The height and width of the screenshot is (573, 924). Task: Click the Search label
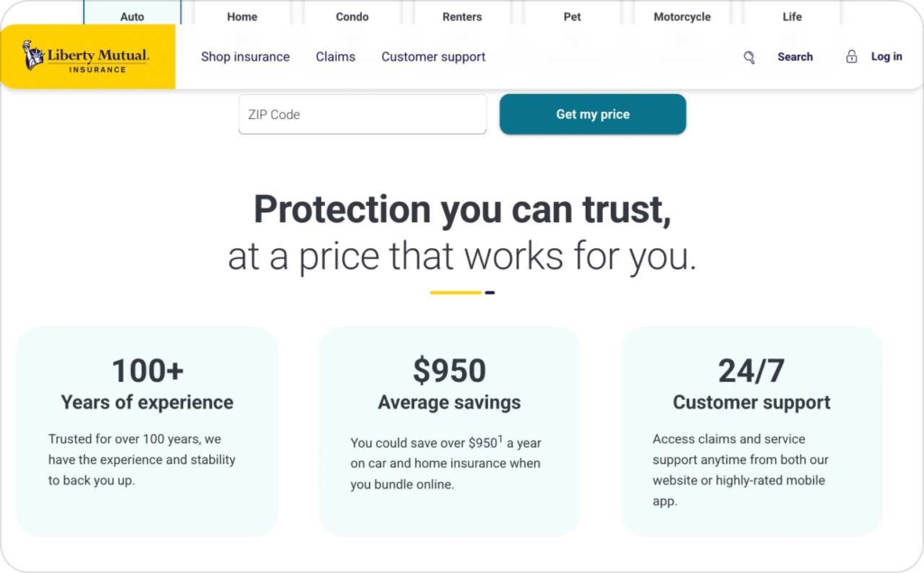795,57
